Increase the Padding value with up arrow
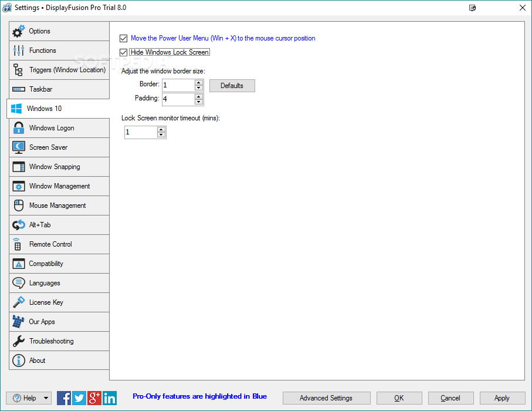The image size is (532, 411). pyautogui.click(x=199, y=96)
